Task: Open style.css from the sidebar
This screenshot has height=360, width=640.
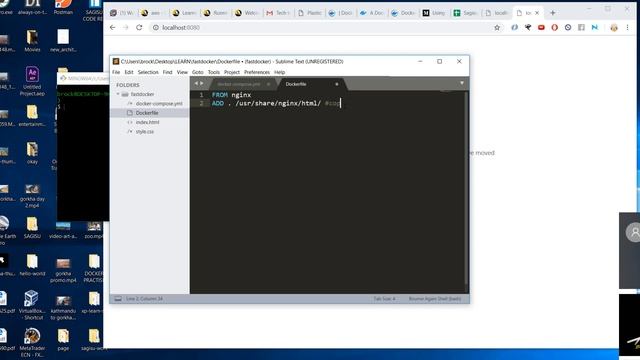Action: [144, 132]
